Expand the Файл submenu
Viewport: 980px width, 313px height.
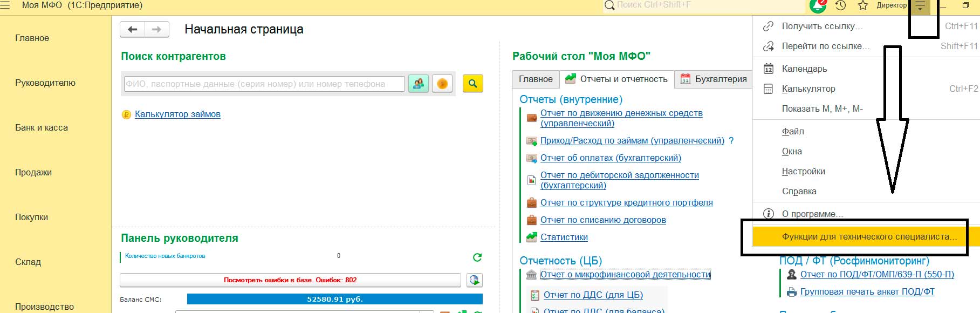pyautogui.click(x=866, y=131)
